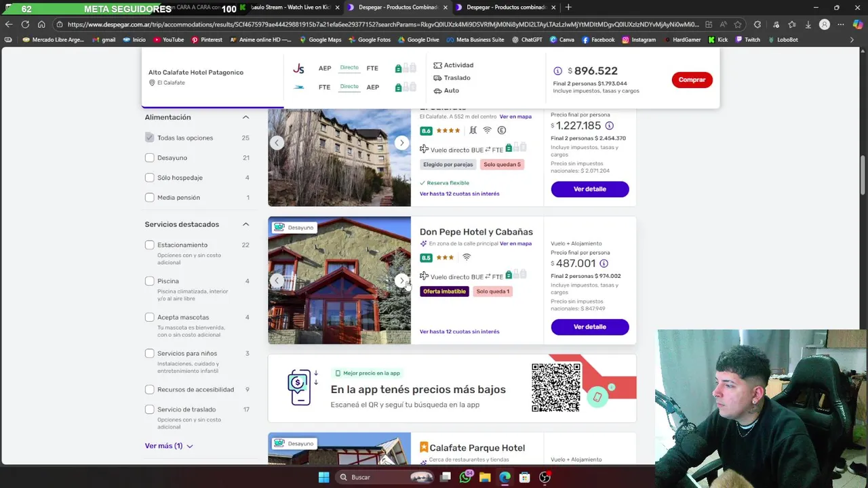Check the Todas las opciones checkbox
The height and width of the screenshot is (488, 868).
point(149,138)
